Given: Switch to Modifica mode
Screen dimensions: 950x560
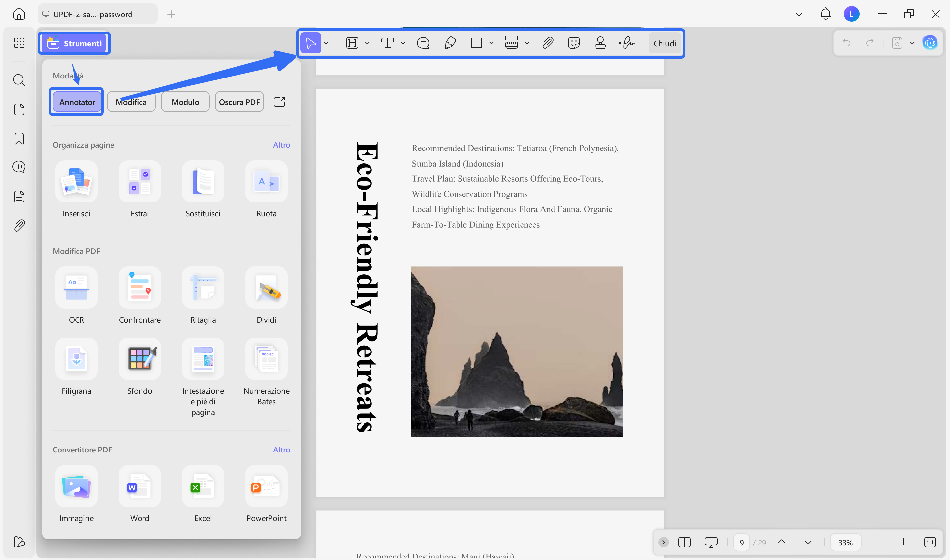Looking at the screenshot, I should click(x=131, y=102).
